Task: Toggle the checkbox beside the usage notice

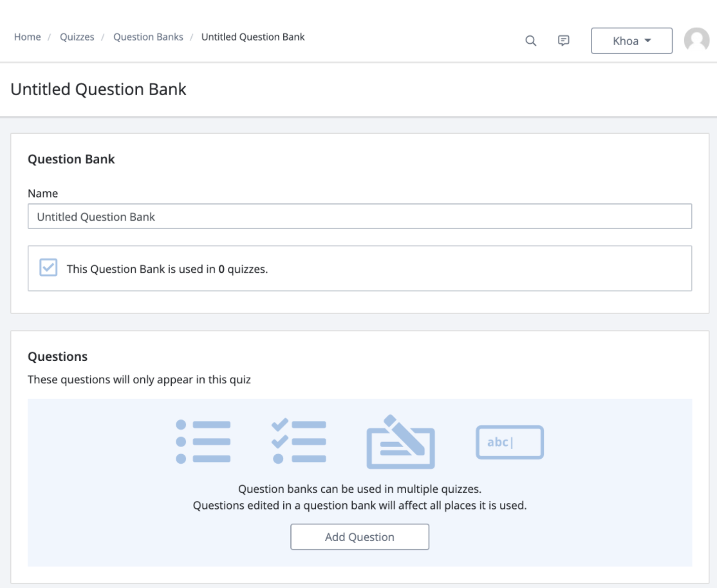Action: click(x=48, y=268)
